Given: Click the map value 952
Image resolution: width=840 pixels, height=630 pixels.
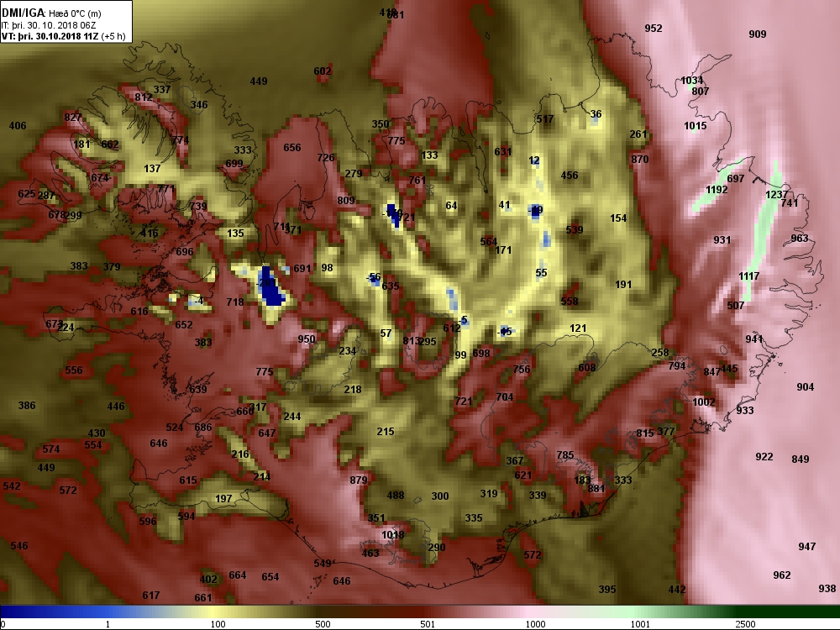Looking at the screenshot, I should [x=653, y=29].
